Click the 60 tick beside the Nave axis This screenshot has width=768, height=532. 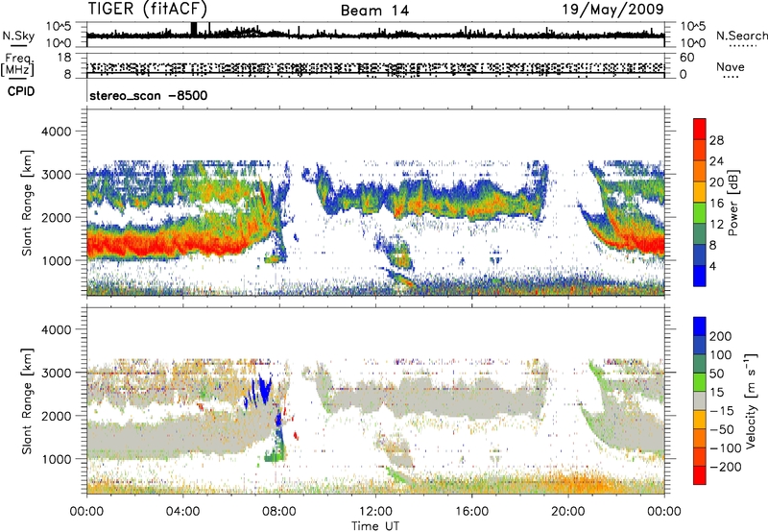click(686, 58)
